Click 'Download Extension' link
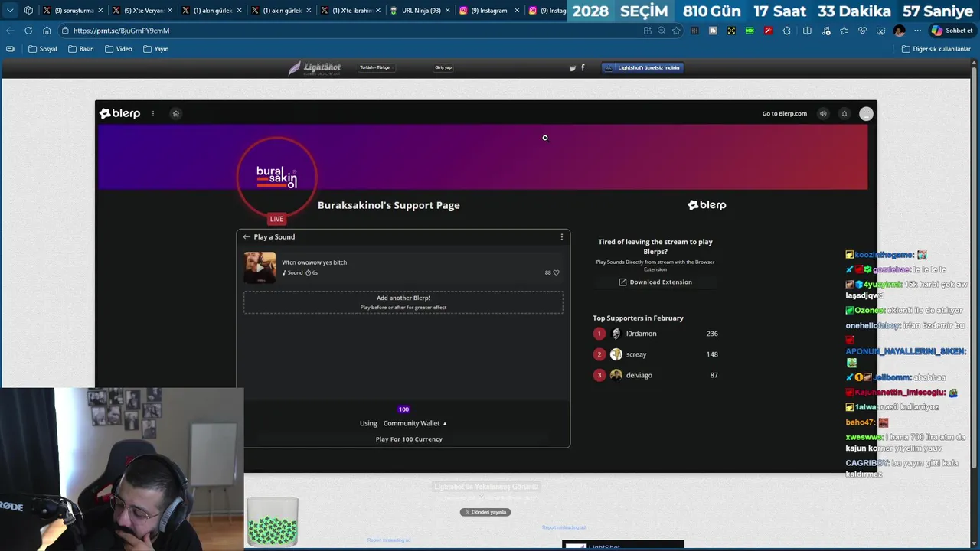 point(655,282)
